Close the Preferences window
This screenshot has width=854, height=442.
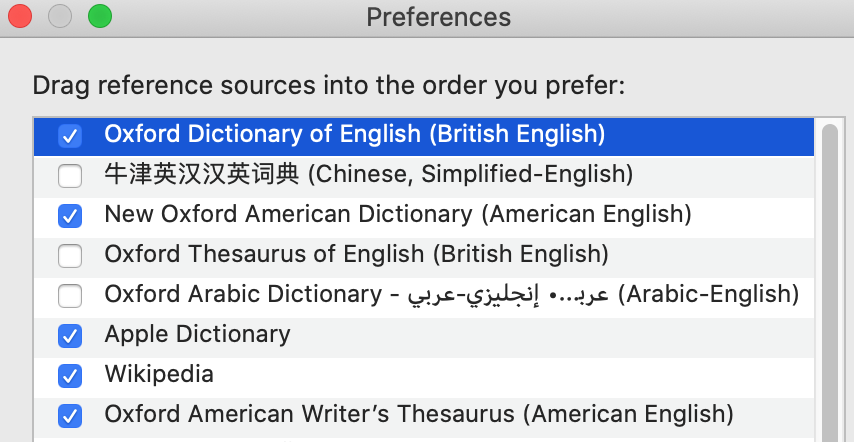pyautogui.click(x=20, y=16)
